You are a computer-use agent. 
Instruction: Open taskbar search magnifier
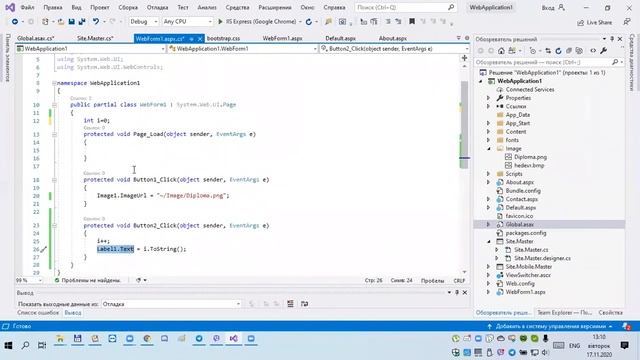[x=25, y=345]
